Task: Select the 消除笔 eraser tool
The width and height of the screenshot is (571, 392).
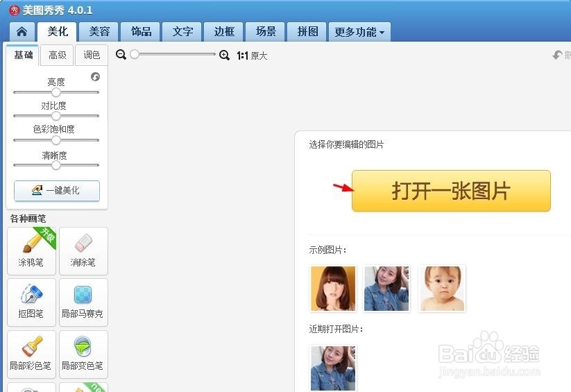Action: 83,251
